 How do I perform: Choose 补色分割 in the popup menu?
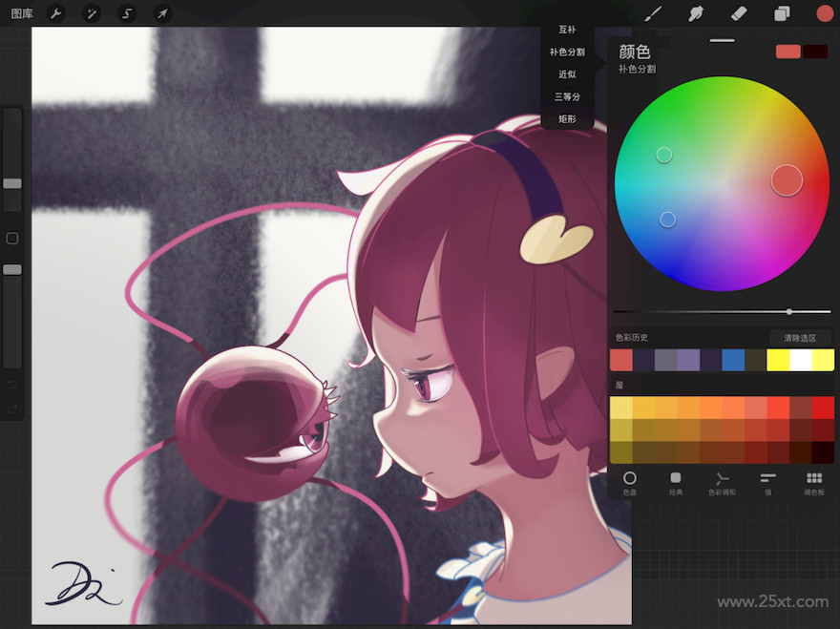(x=567, y=52)
